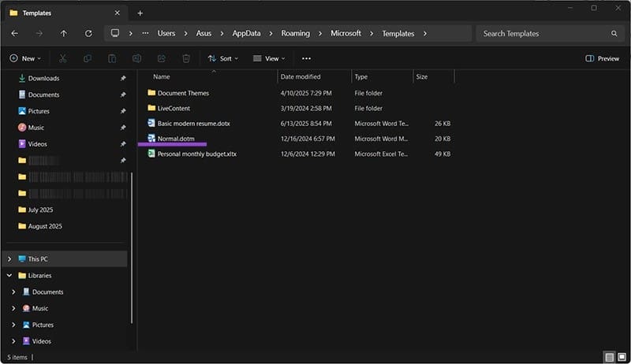The width and height of the screenshot is (631, 364).
Task: Click the Rename toolbar icon
Action: tap(136, 58)
